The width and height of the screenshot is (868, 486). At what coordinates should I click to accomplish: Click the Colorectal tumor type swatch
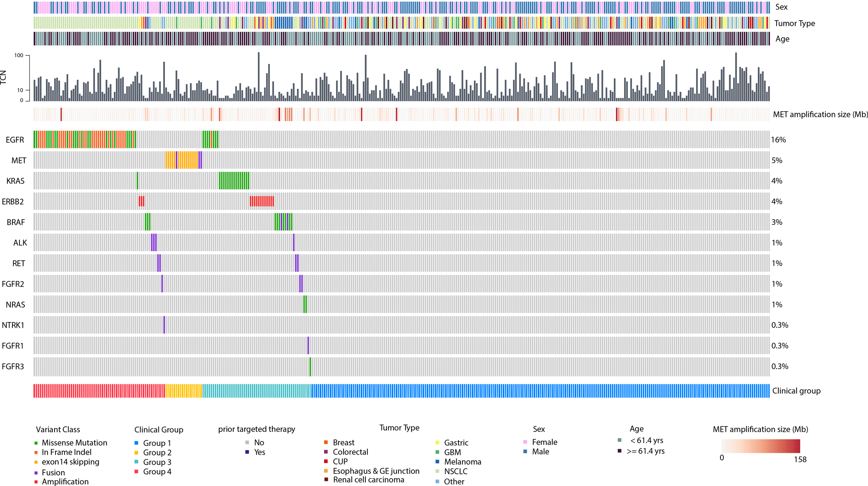click(326, 452)
